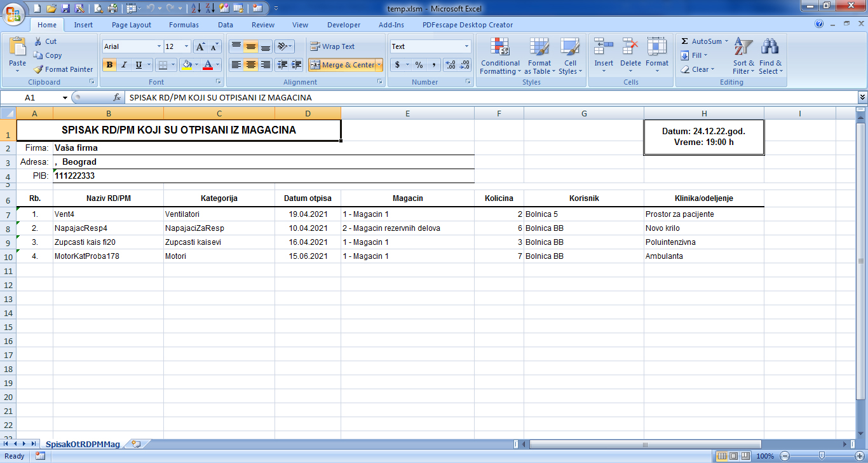The height and width of the screenshot is (463, 868).
Task: Click the Decrease Indent icon
Action: 282,65
